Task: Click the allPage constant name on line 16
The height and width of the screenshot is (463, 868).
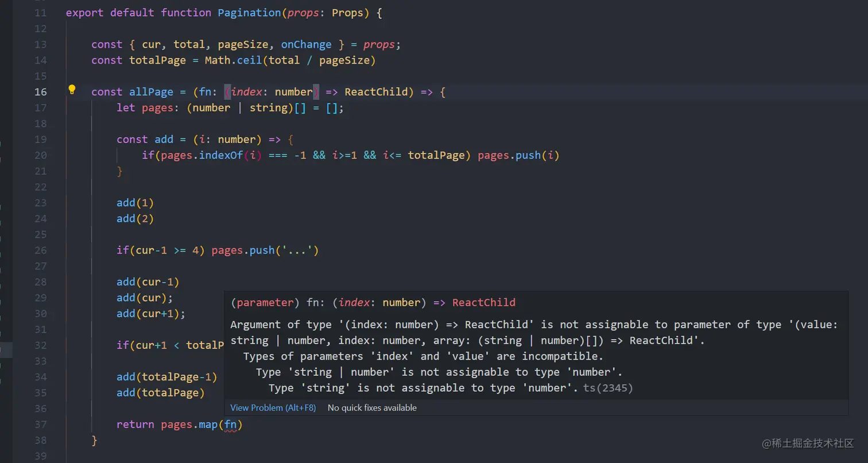Action: (x=151, y=92)
